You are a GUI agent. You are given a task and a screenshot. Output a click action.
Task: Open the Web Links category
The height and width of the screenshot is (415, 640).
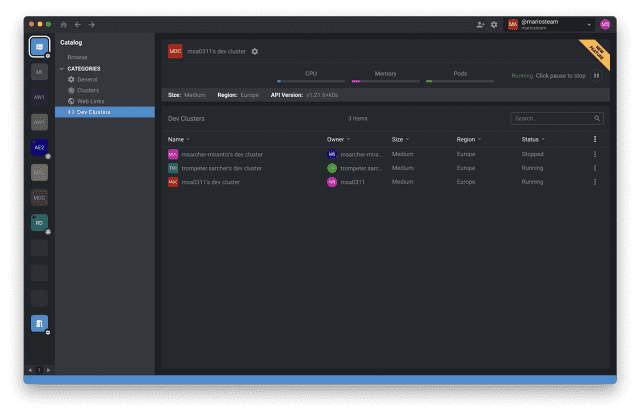pos(91,101)
